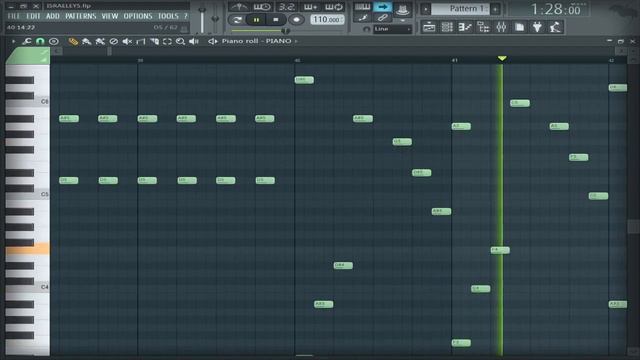
Task: Stop playback
Action: pyautogui.click(x=276, y=20)
